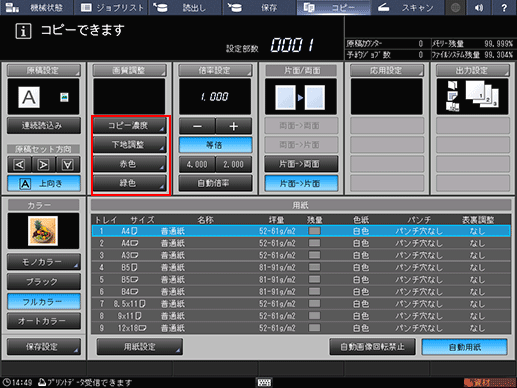Select upside-down original direction icon
Screen dimensions: 517x388
coord(68,164)
